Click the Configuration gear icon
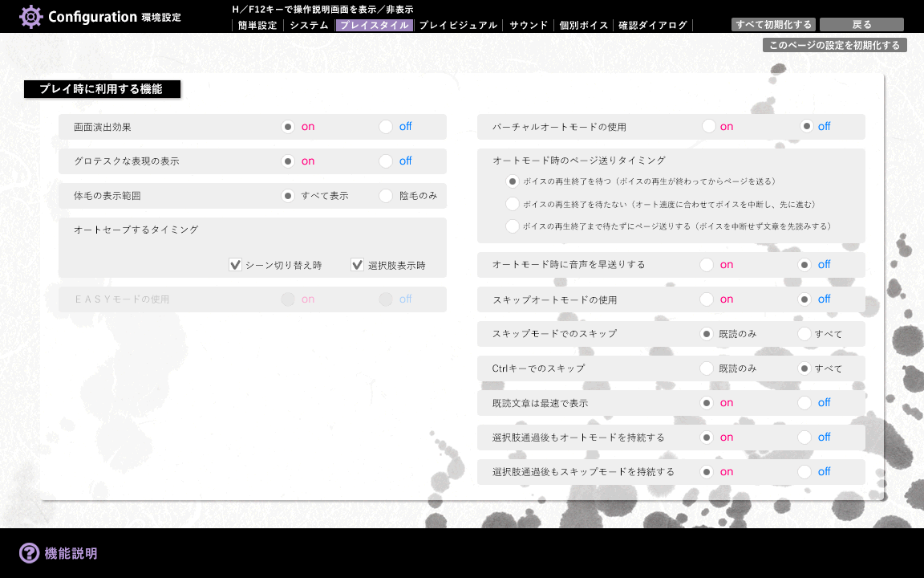The height and width of the screenshot is (578, 924). pyautogui.click(x=30, y=17)
